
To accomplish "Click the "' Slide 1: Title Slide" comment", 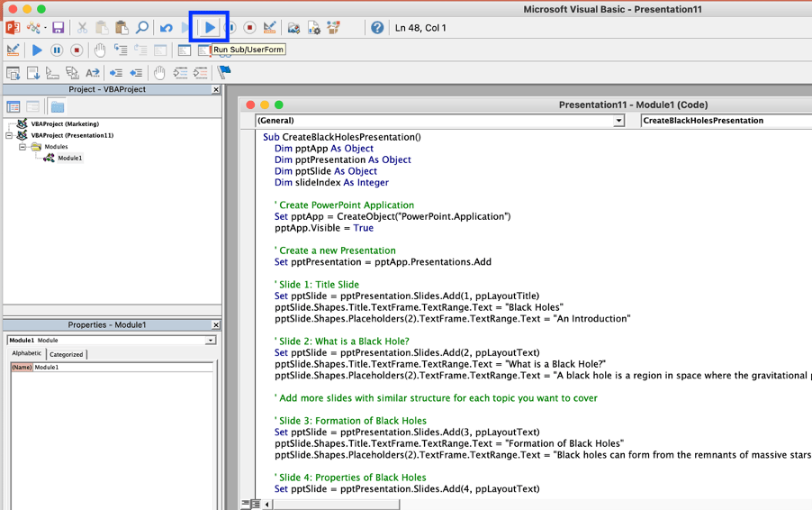I will tap(316, 285).
